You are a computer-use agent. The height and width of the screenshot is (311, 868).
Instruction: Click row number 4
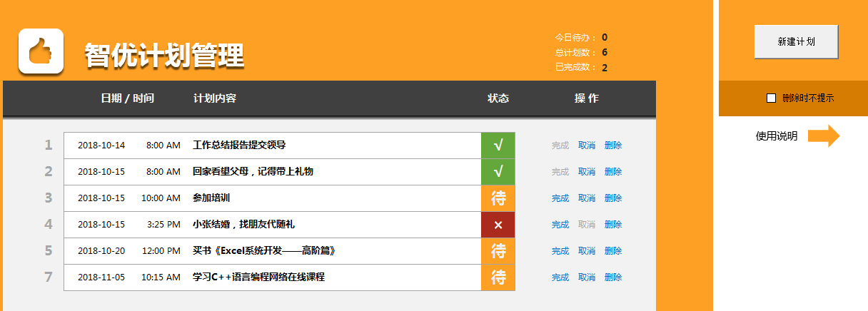click(49, 225)
